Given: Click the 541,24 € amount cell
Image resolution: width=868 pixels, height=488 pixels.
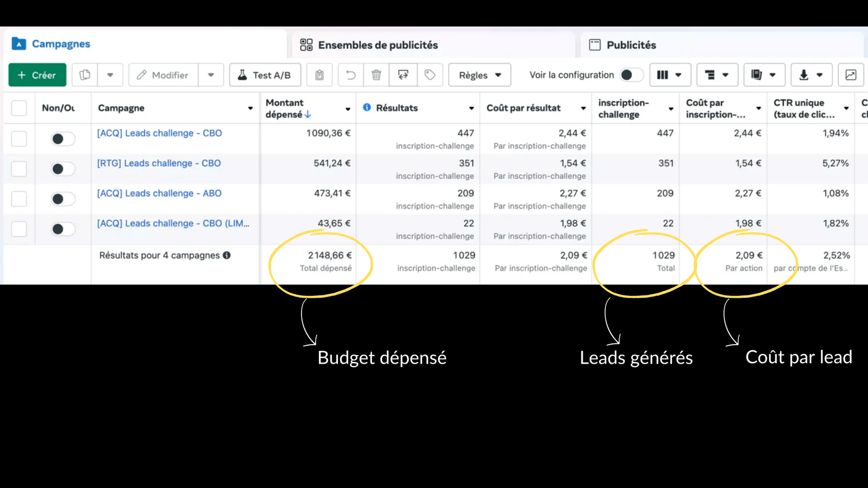Looking at the screenshot, I should tap(332, 163).
